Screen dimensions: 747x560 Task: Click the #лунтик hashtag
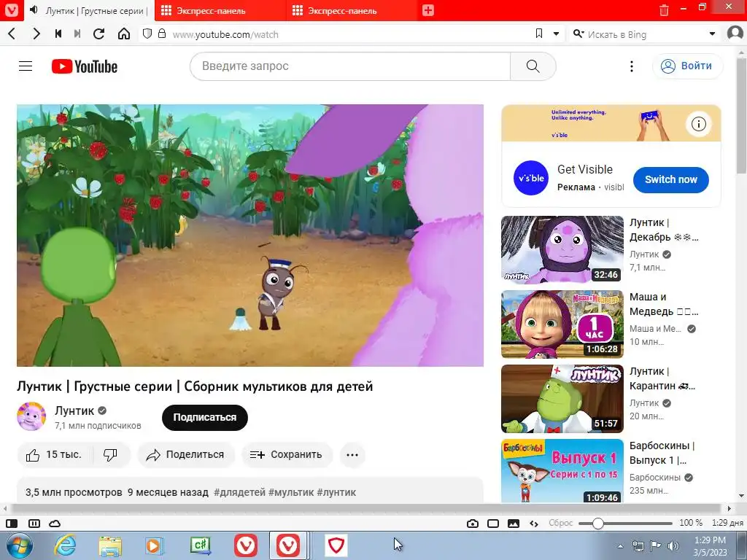pos(336,492)
